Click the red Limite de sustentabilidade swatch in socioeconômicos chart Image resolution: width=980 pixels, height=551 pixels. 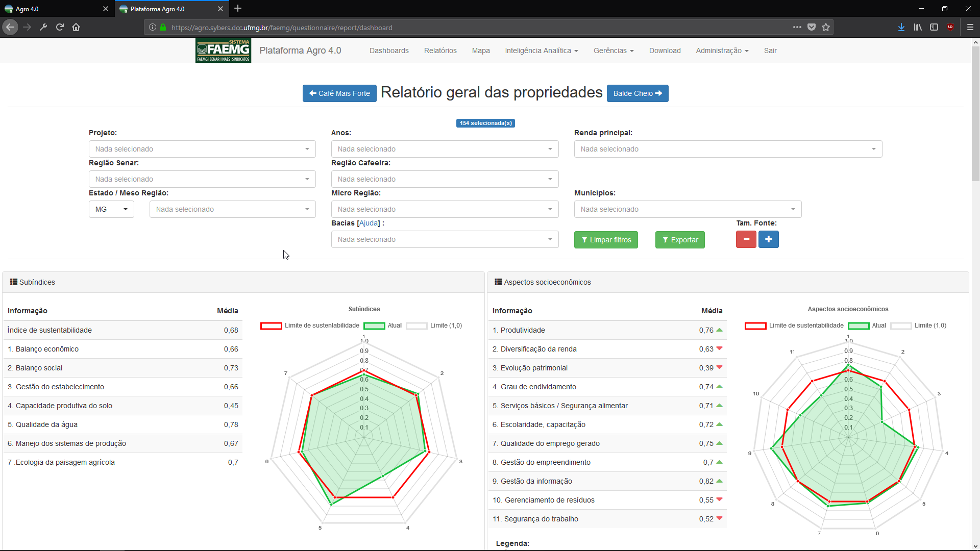click(755, 325)
